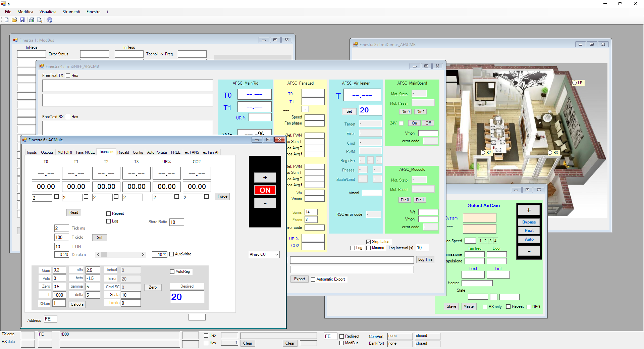This screenshot has width=644, height=349.
Task: Switch to the Fans MULE tab
Action: point(86,152)
